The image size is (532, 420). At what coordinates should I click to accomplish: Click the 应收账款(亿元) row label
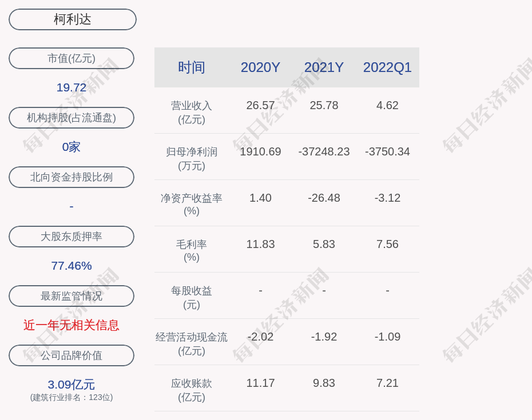192,390
